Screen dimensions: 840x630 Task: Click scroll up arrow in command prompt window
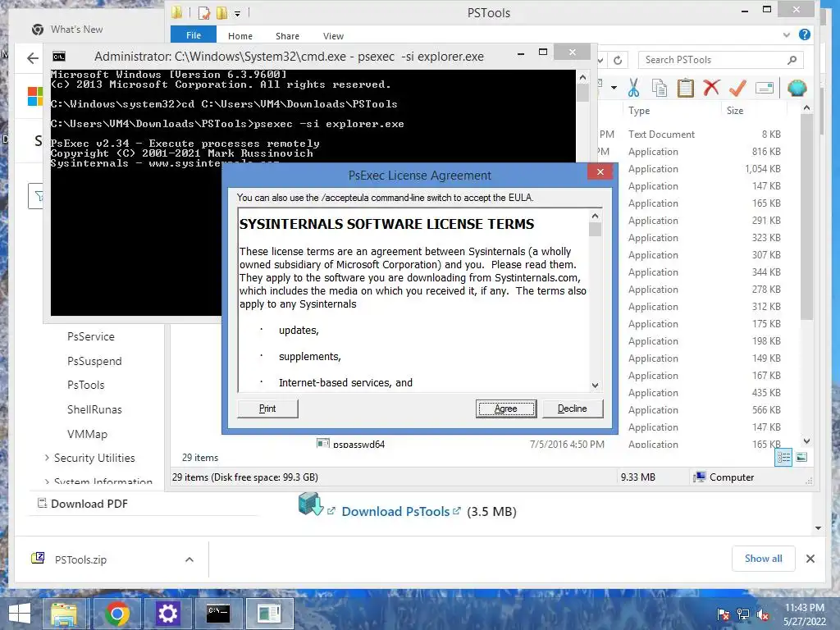click(583, 77)
